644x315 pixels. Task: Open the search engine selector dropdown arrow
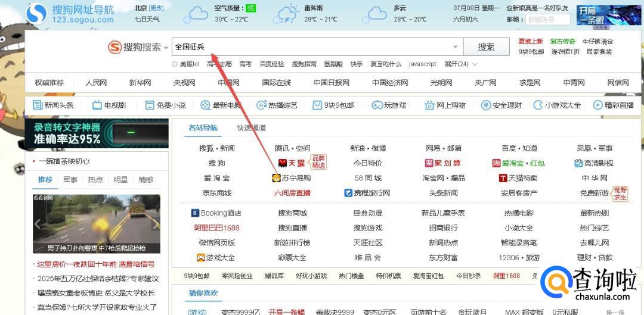pyautogui.click(x=166, y=48)
